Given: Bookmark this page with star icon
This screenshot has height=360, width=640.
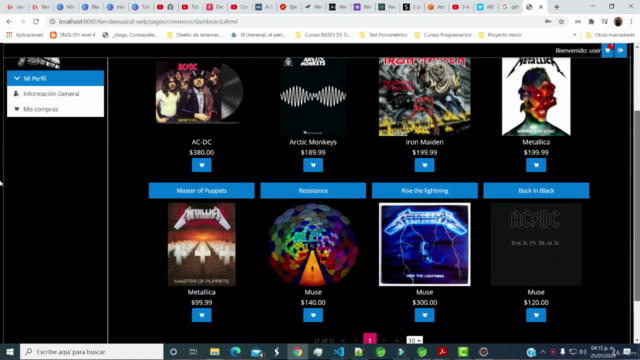Looking at the screenshot, I should click(x=561, y=22).
